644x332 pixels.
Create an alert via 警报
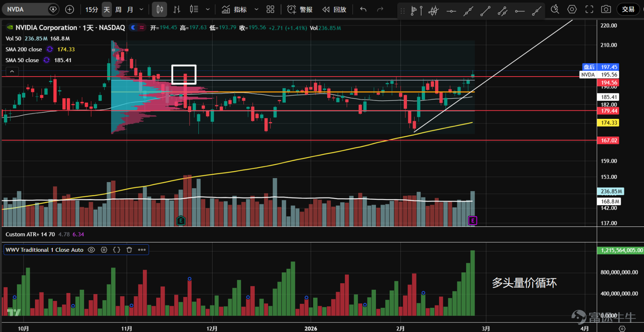pyautogui.click(x=300, y=9)
